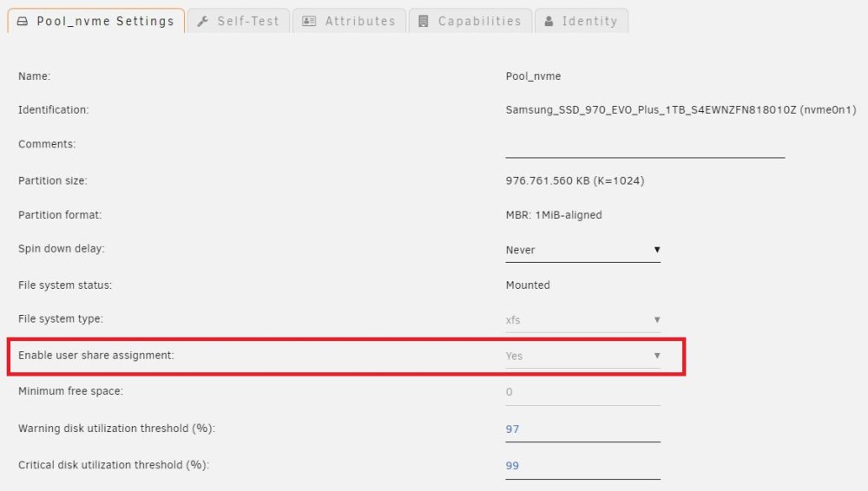Click the Spin down delay label

(62, 249)
